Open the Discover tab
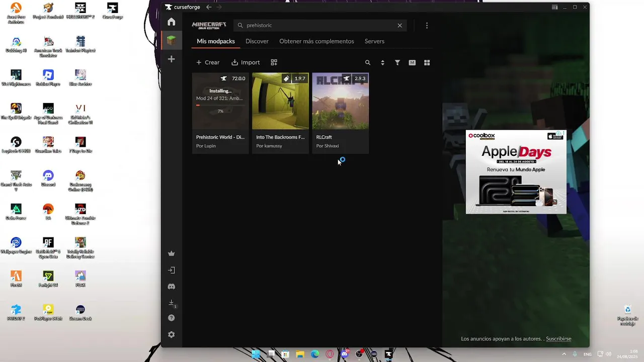The width and height of the screenshot is (644, 362). point(257,41)
